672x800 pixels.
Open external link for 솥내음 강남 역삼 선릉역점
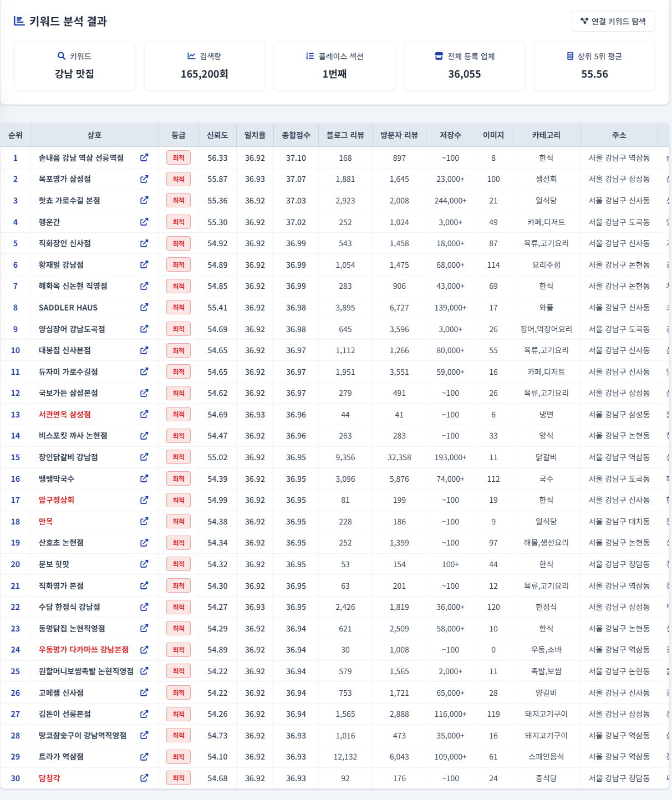pos(144,157)
